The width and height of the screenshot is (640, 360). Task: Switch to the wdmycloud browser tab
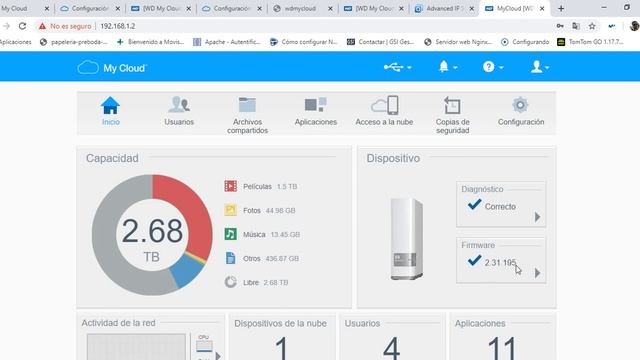(x=300, y=8)
